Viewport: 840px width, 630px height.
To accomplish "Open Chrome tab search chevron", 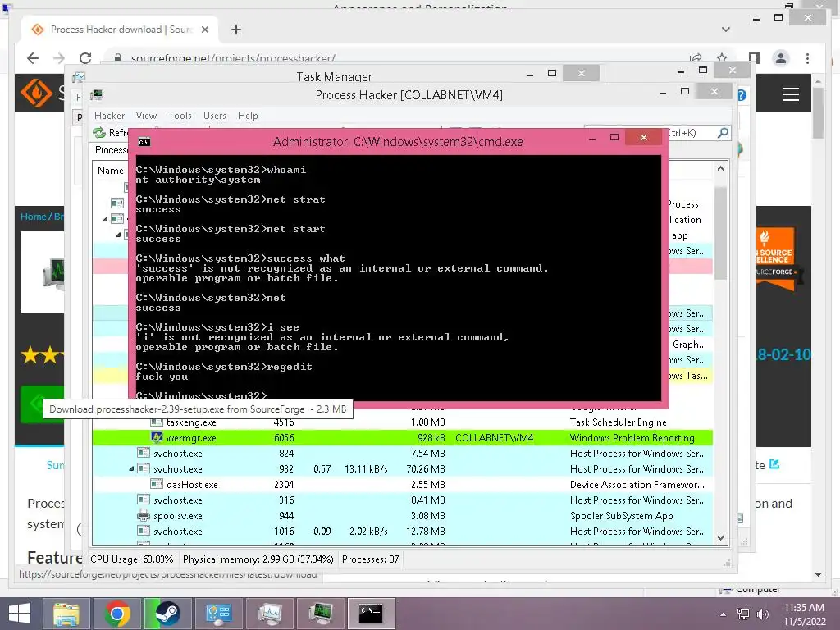I will point(726,30).
